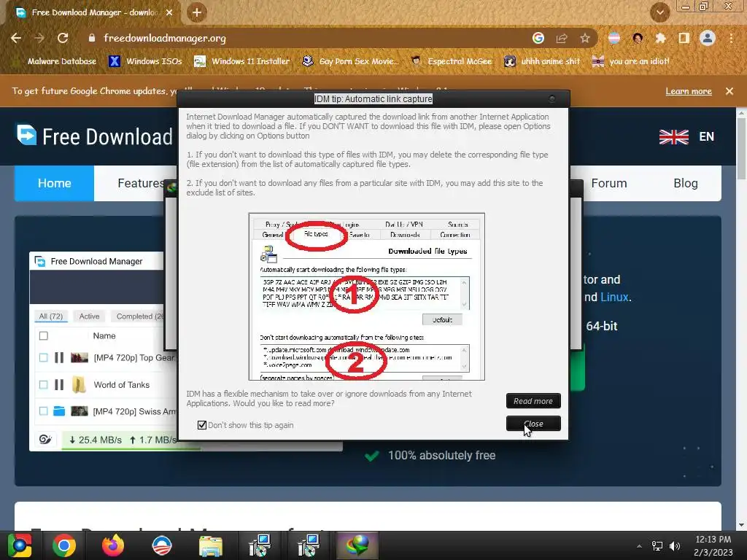Image resolution: width=747 pixels, height=560 pixels.
Task: Tick the select-all checkbox beside Name
Action: point(43,335)
